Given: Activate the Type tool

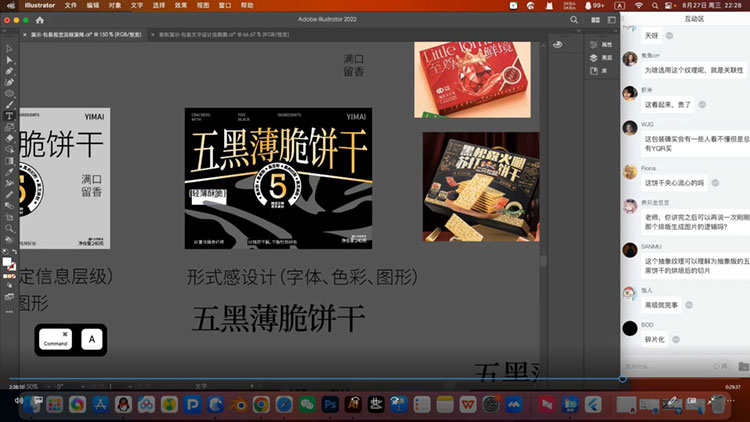Looking at the screenshot, I should click(x=9, y=116).
